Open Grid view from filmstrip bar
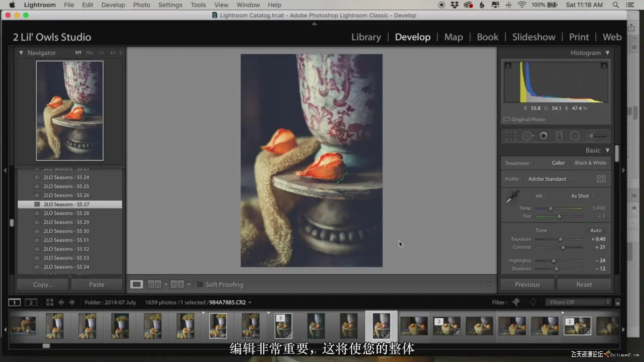The image size is (644, 362). click(50, 302)
